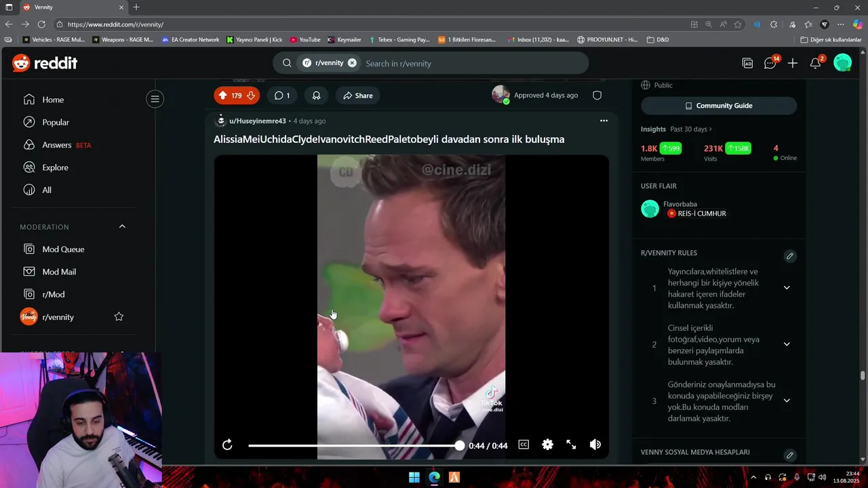
Task: Open the browser extensions puzzle icon
Action: pos(774,24)
